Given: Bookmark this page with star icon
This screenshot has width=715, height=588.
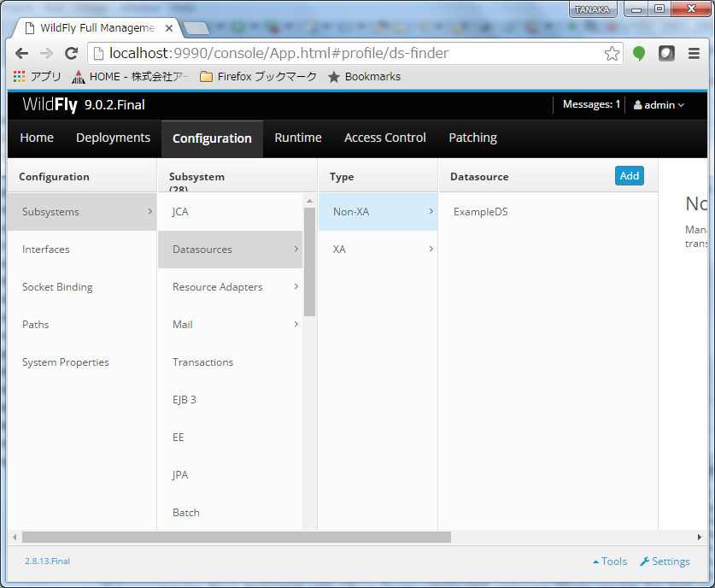Looking at the screenshot, I should click(612, 54).
